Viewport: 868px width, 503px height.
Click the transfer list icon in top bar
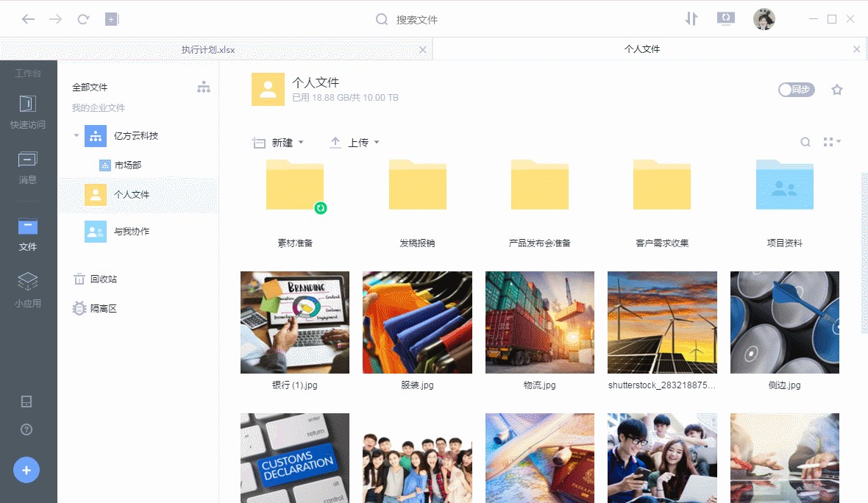click(x=691, y=18)
